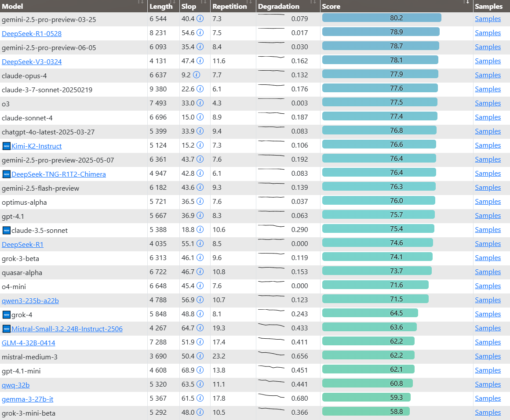Click the 58.8 score bar
This screenshot has width=510, height=420.
(366, 412)
